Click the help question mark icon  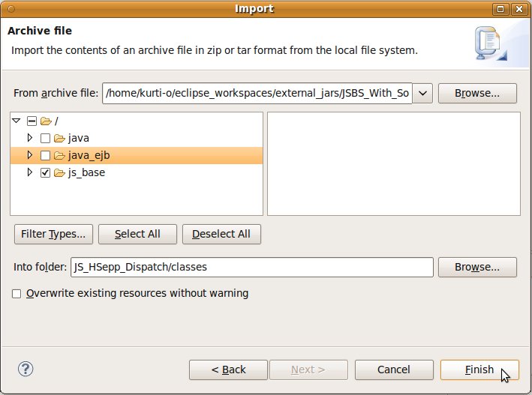(26, 369)
